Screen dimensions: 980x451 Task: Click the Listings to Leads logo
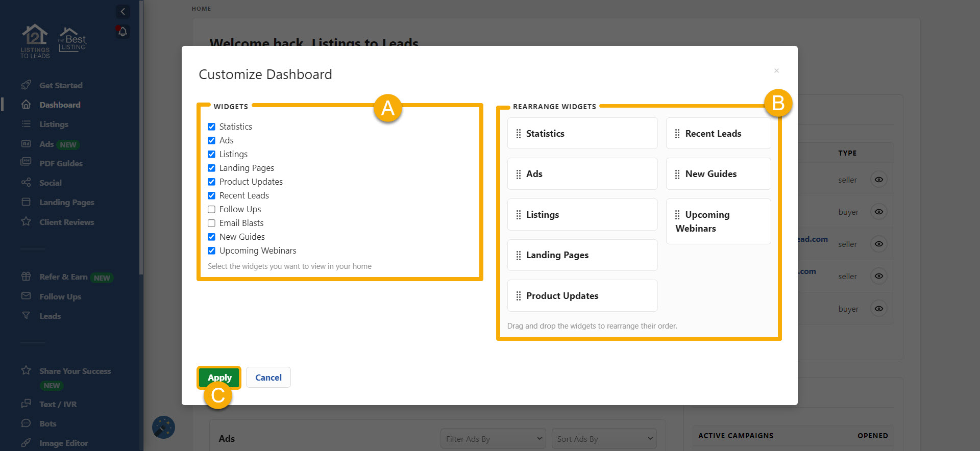tap(35, 41)
